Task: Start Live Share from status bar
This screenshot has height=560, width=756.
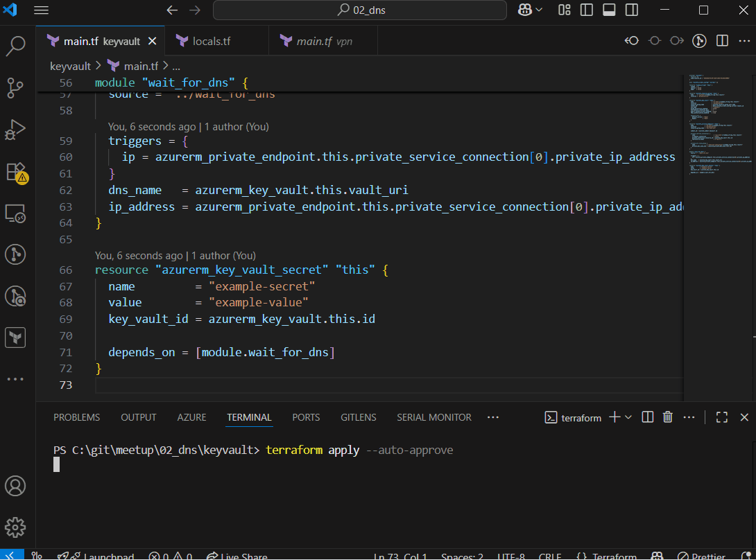Action: 237,556
